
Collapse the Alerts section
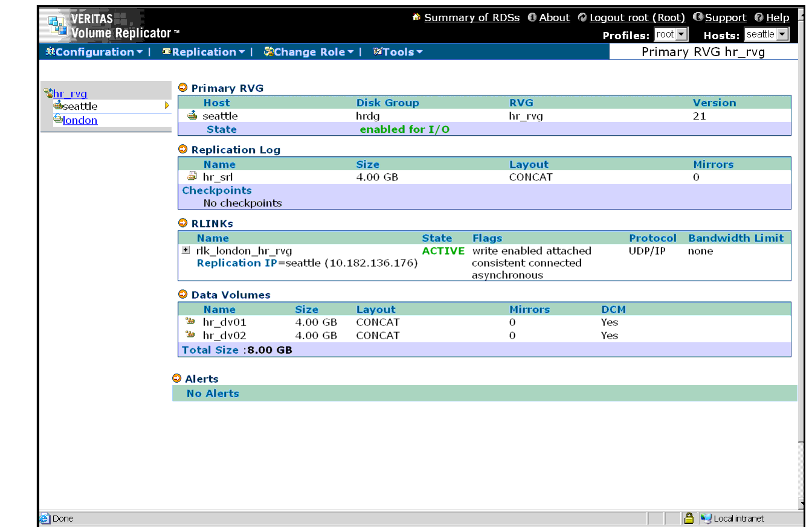click(x=176, y=378)
